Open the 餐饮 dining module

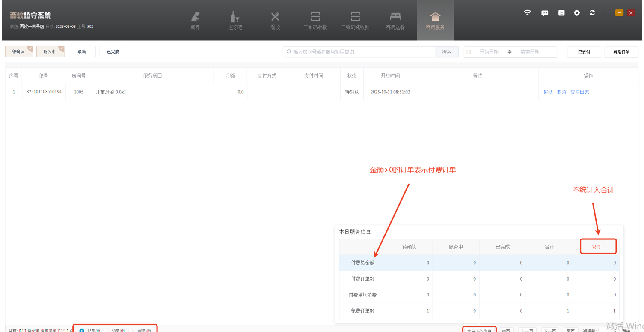tap(275, 21)
